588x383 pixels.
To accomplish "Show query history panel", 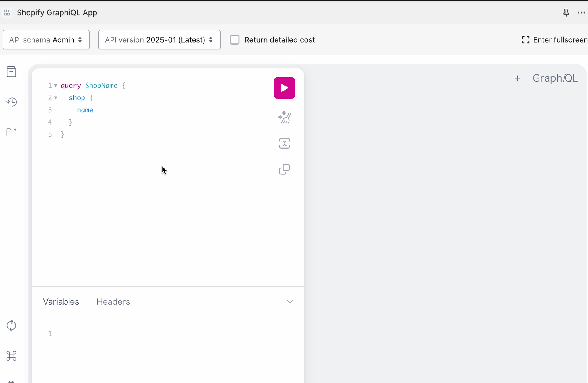I will 11,102.
